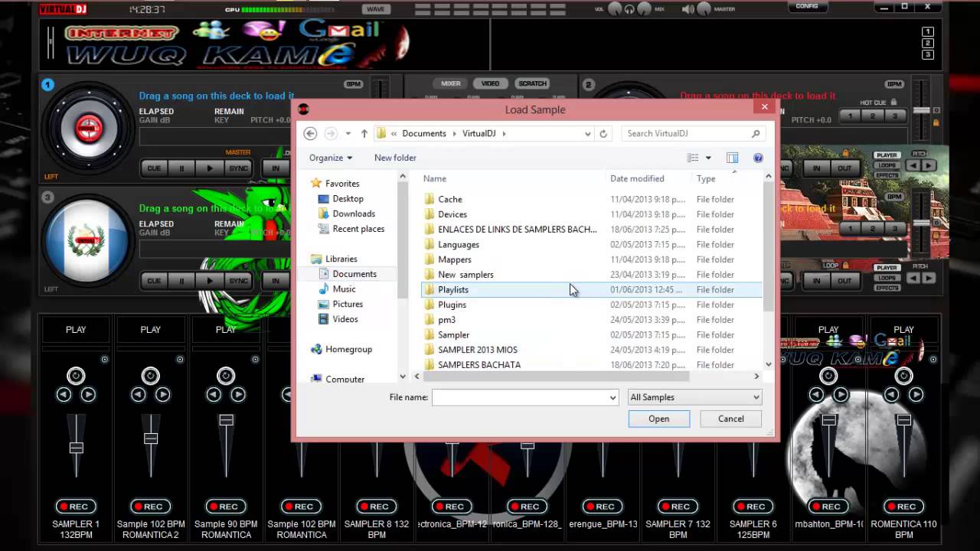The height and width of the screenshot is (551, 980).
Task: Click the round knob above ROMENTICA 110 BPM
Action: 903,376
